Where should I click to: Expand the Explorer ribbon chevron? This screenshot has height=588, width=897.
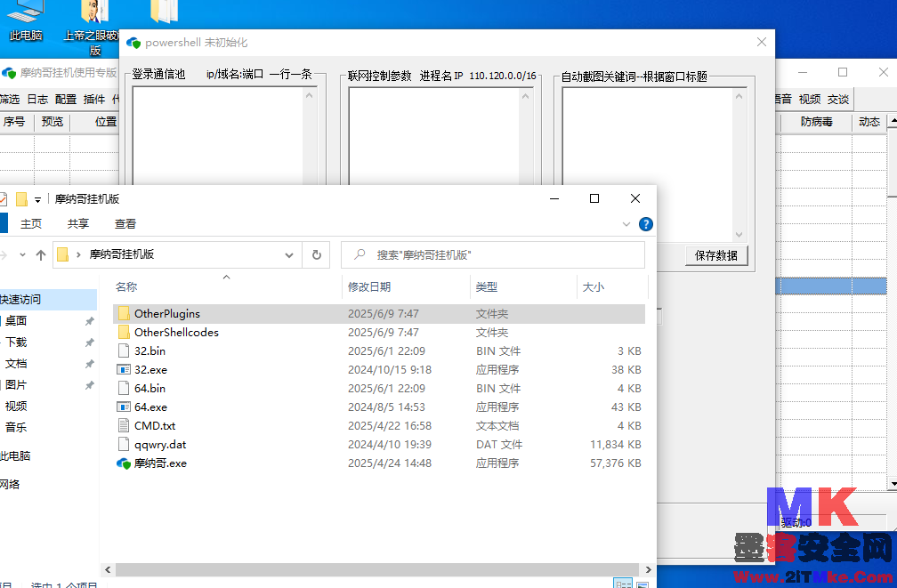pos(626,224)
